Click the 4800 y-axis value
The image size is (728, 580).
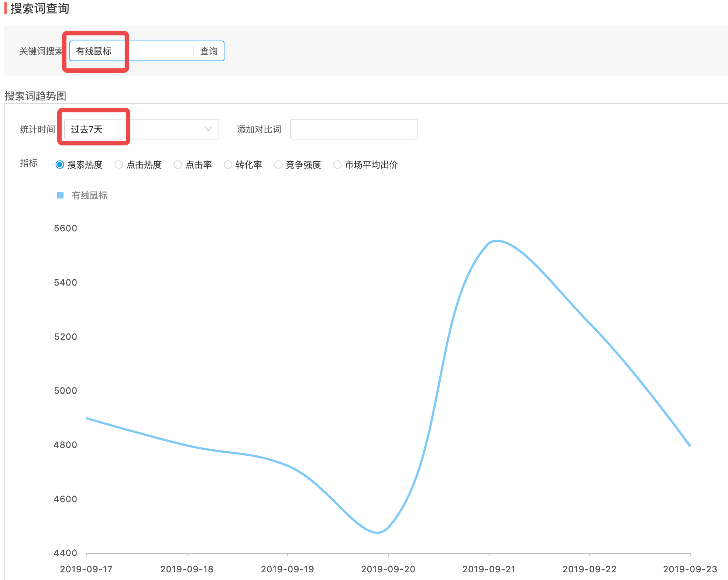coord(66,445)
